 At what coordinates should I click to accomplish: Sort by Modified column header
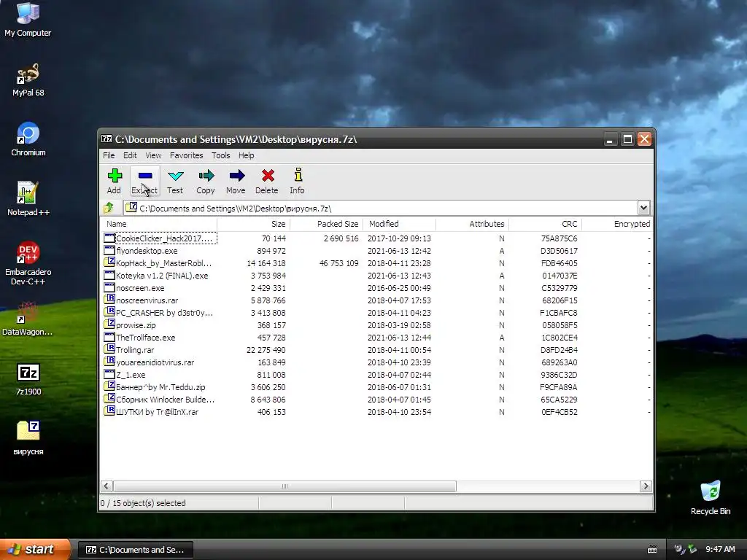click(399, 224)
